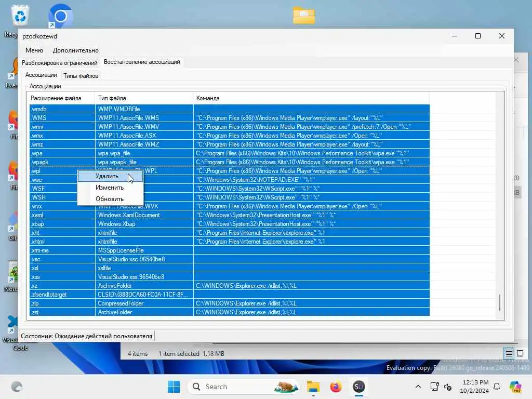
Task: Choose Изменить from the context menu
Action: coord(110,188)
